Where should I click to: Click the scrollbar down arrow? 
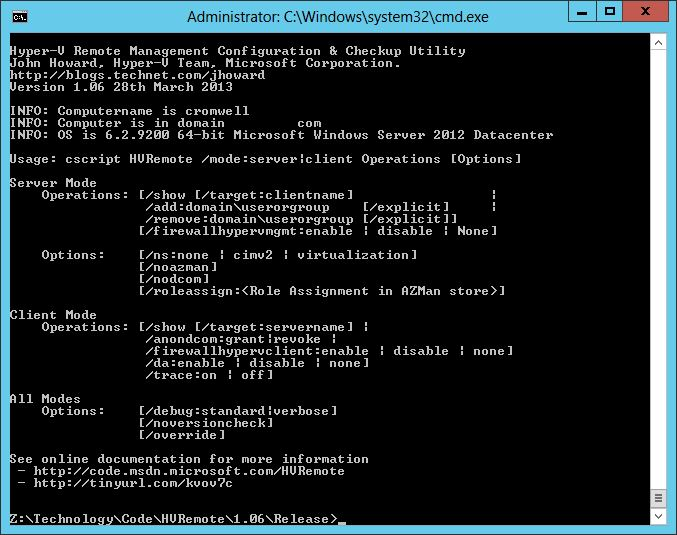(658, 516)
